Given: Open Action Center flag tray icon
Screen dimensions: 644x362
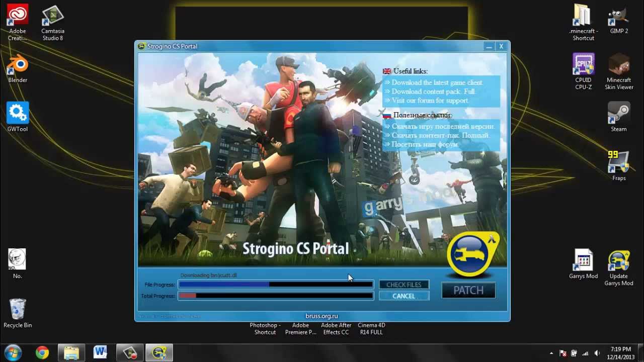Looking at the screenshot, I should [x=563, y=353].
